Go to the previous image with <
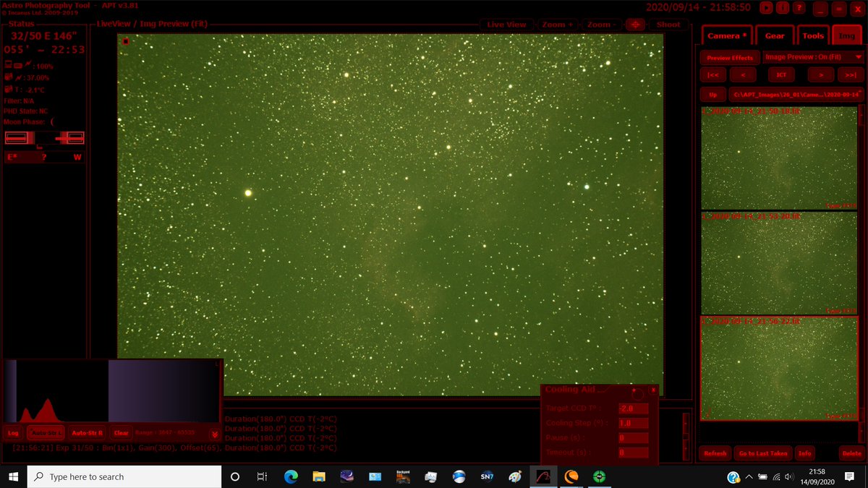The image size is (868, 488). pyautogui.click(x=743, y=74)
